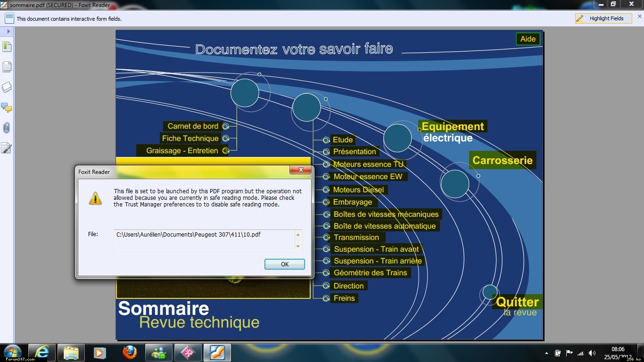Expand the left navigation pane arrow
644x362 pixels.
click(x=8, y=31)
